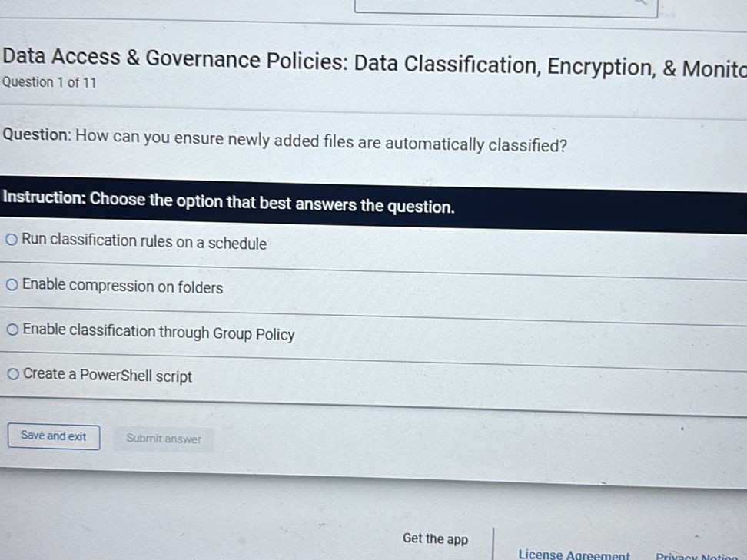This screenshot has height=560, width=747.
Task: Click the "Enable classification through Group Policy" answer text
Action: click(158, 333)
